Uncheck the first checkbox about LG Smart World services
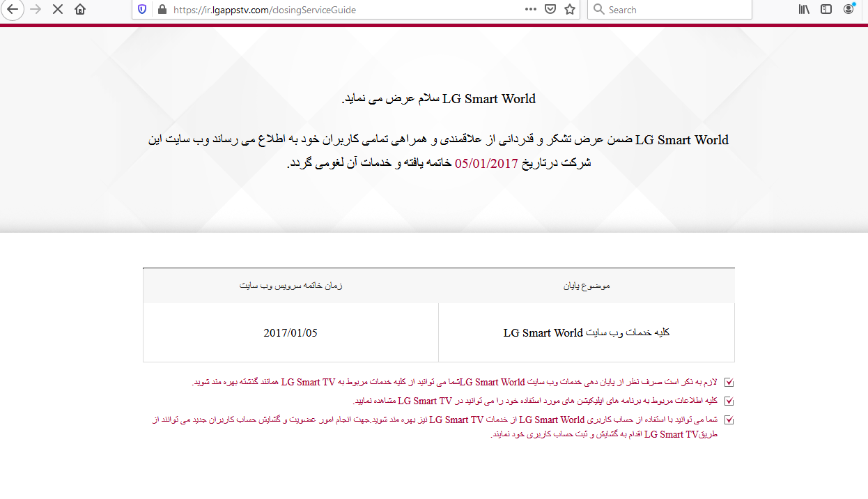Viewport: 868px width, 499px height. pyautogui.click(x=729, y=382)
